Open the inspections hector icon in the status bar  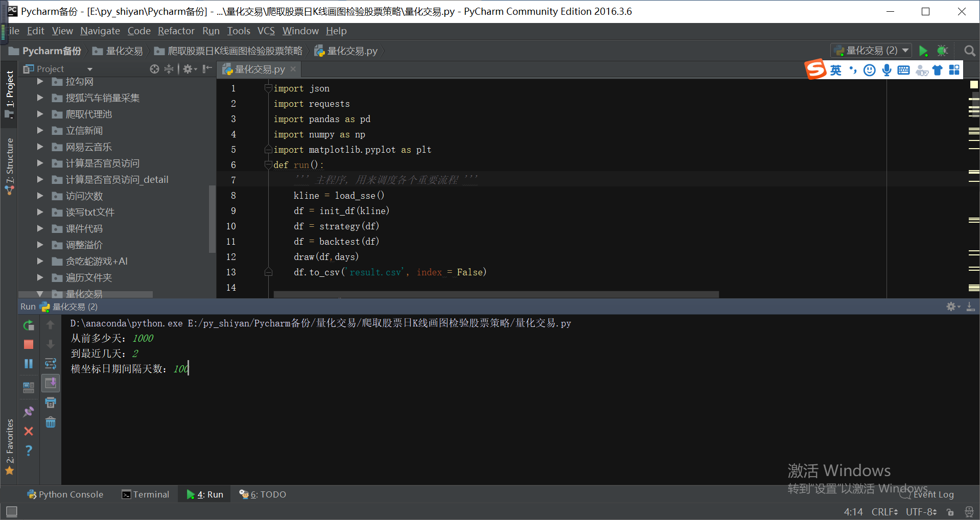point(969,512)
